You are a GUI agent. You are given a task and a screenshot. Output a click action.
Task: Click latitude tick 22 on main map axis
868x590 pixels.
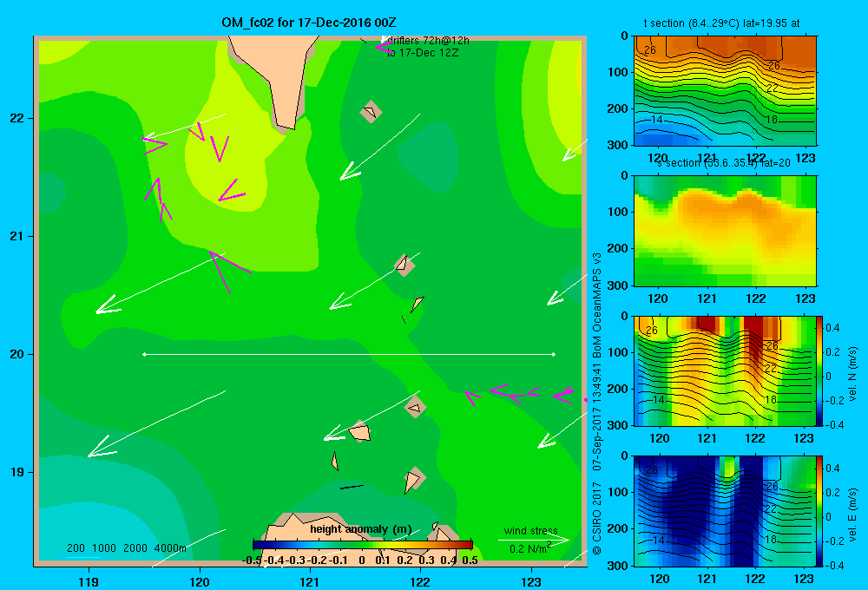[x=16, y=118]
